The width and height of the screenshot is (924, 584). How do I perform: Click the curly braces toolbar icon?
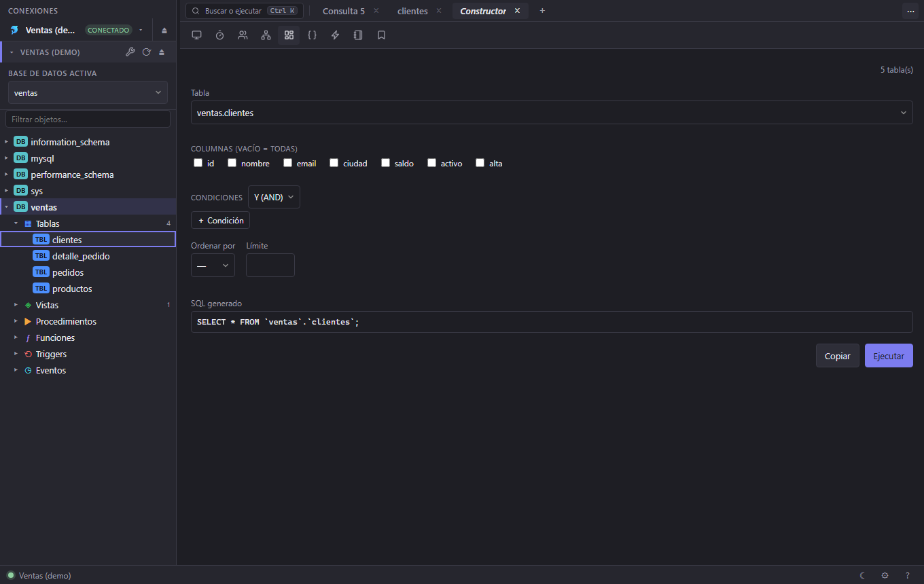(312, 35)
